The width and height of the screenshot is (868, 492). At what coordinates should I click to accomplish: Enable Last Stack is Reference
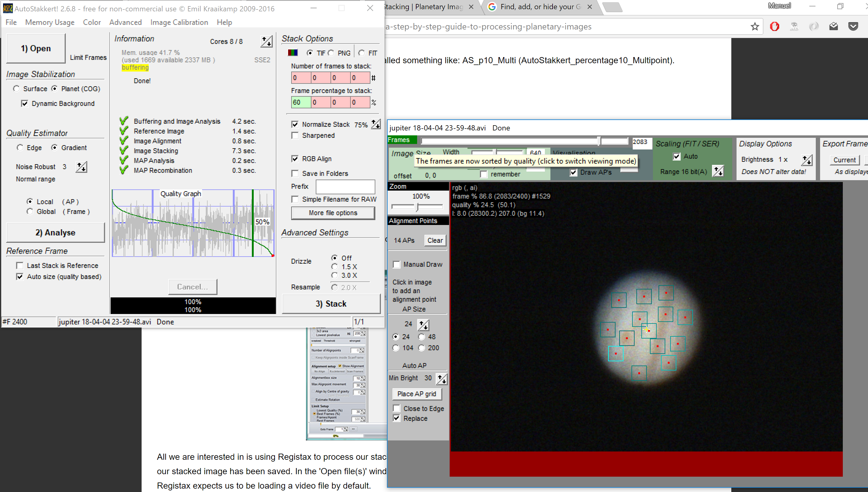[x=20, y=265]
